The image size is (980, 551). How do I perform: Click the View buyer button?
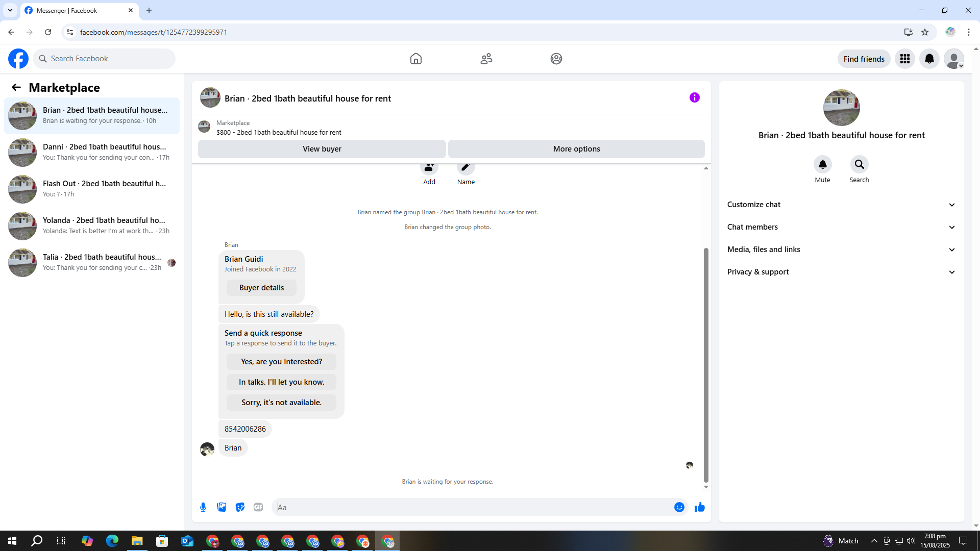point(322,149)
